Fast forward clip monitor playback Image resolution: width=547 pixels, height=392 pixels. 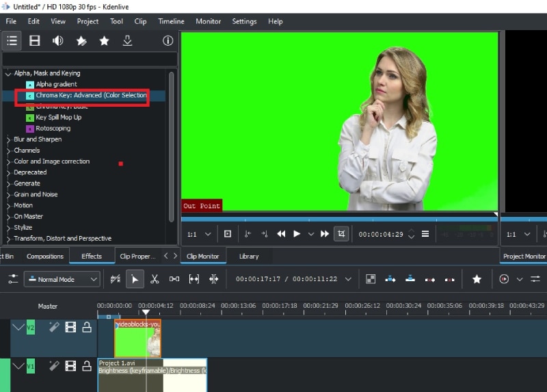tap(325, 234)
